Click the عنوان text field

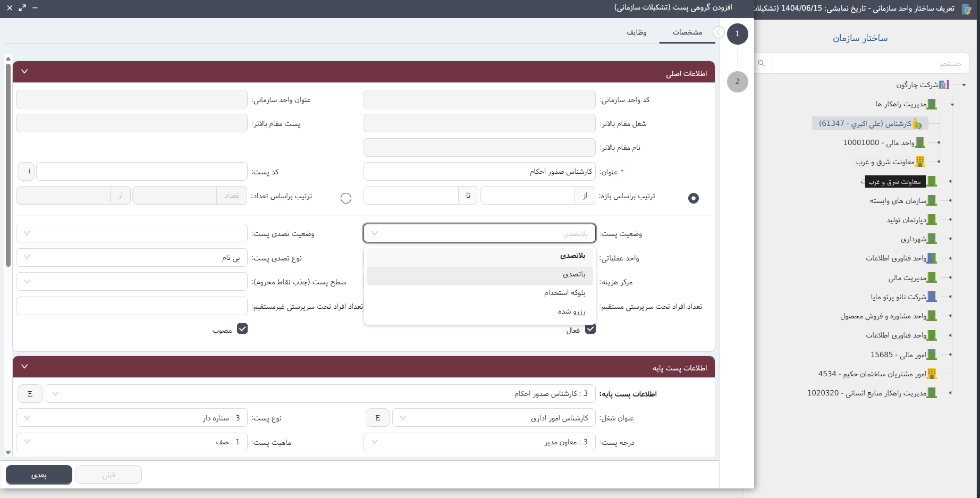coord(479,172)
